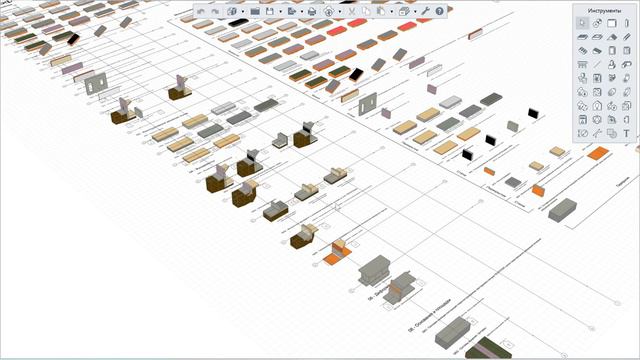640x360 pixels.
Task: Choose the Hatch fill tool beside Text
Action: pyautogui.click(x=611, y=133)
